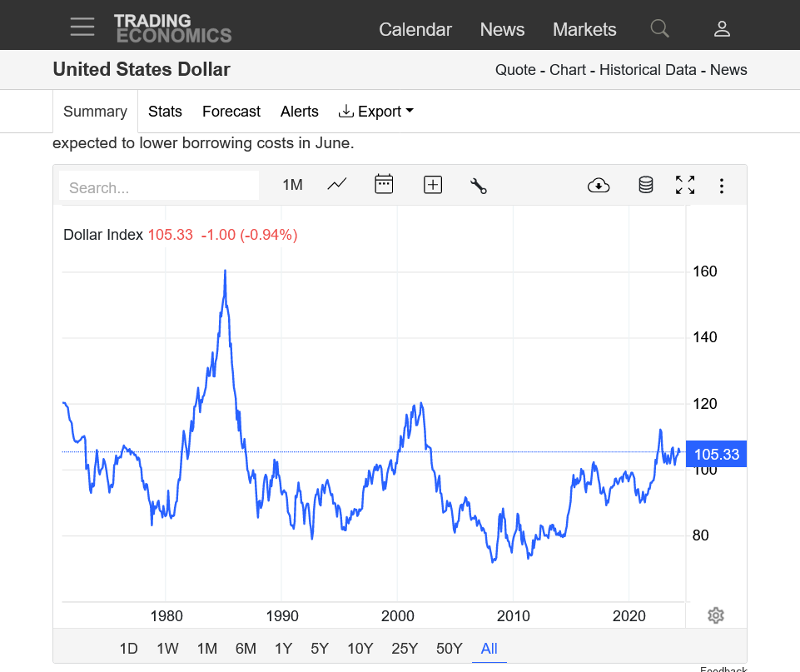Open chart settings gear icon
Screen dimensions: 800x672
pos(715,615)
